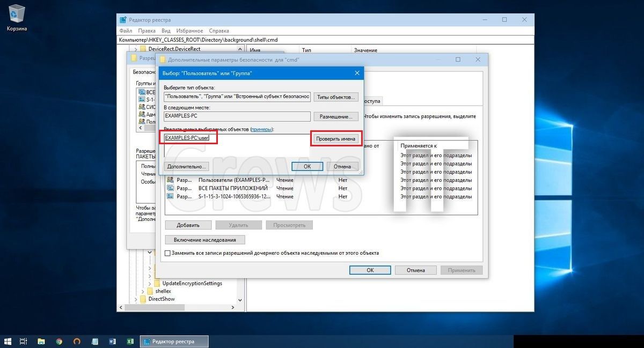Viewport: 644px width, 348px height.
Task: Open the Вид menu
Action: 166,31
